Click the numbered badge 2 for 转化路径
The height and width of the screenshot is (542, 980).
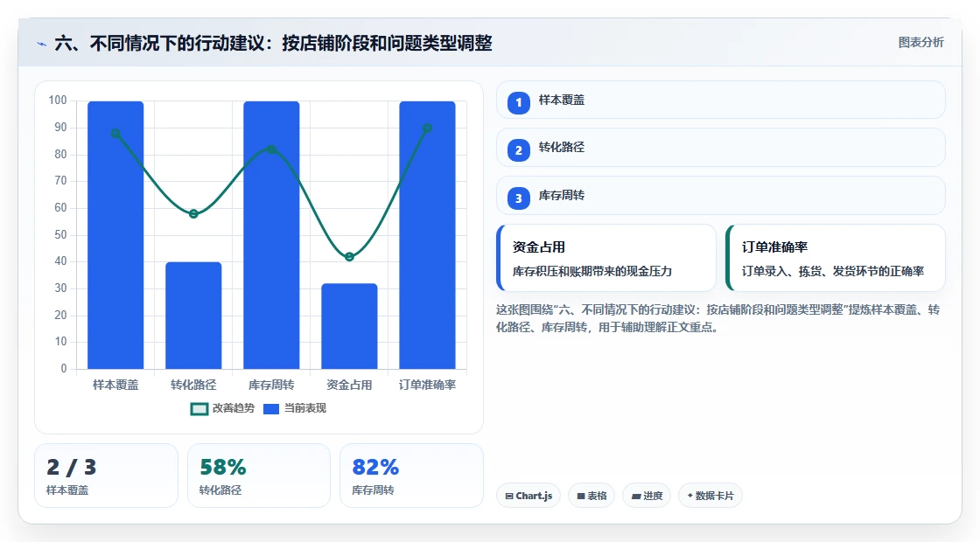pos(519,149)
